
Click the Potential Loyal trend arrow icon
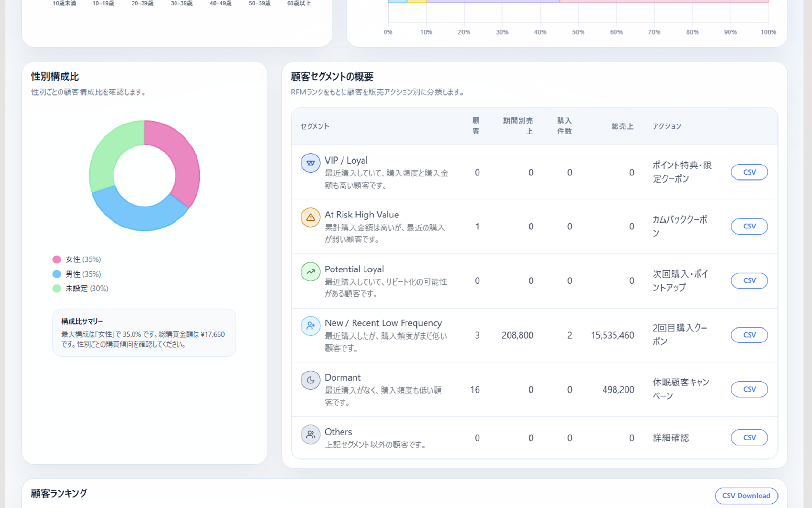coord(311,272)
